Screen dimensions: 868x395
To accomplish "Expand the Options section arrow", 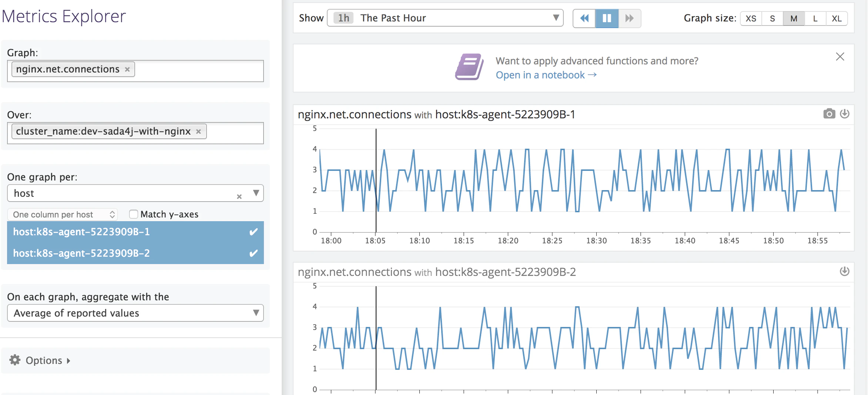I will coord(68,361).
